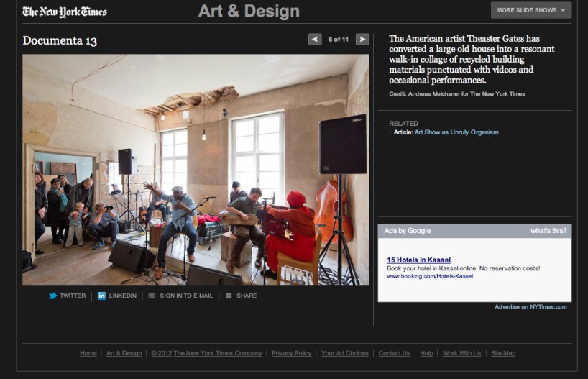Click the e-mail envelope icon
The width and height of the screenshot is (588, 379).
tap(151, 296)
